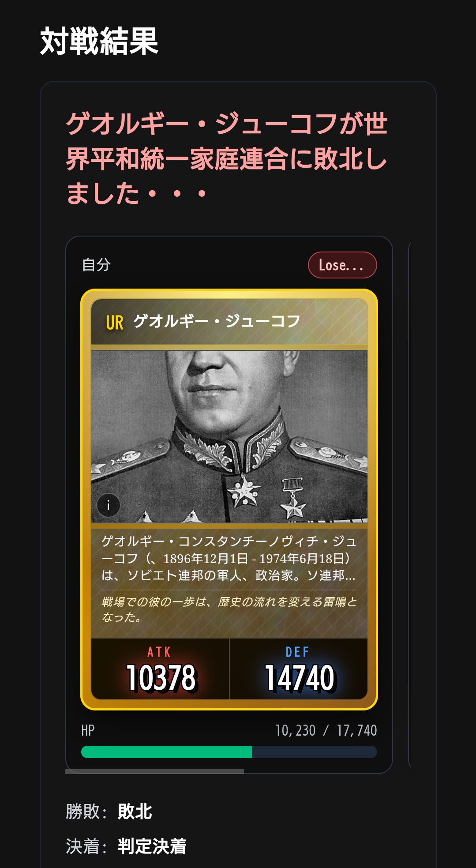
Task: Select the UR rarity label
Action: pyautogui.click(x=115, y=323)
